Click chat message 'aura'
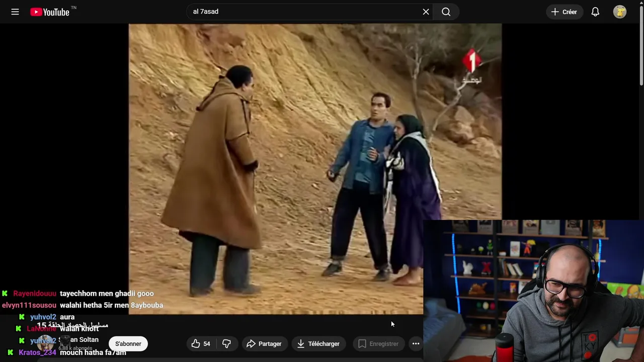The width and height of the screenshot is (644, 362). (67, 317)
